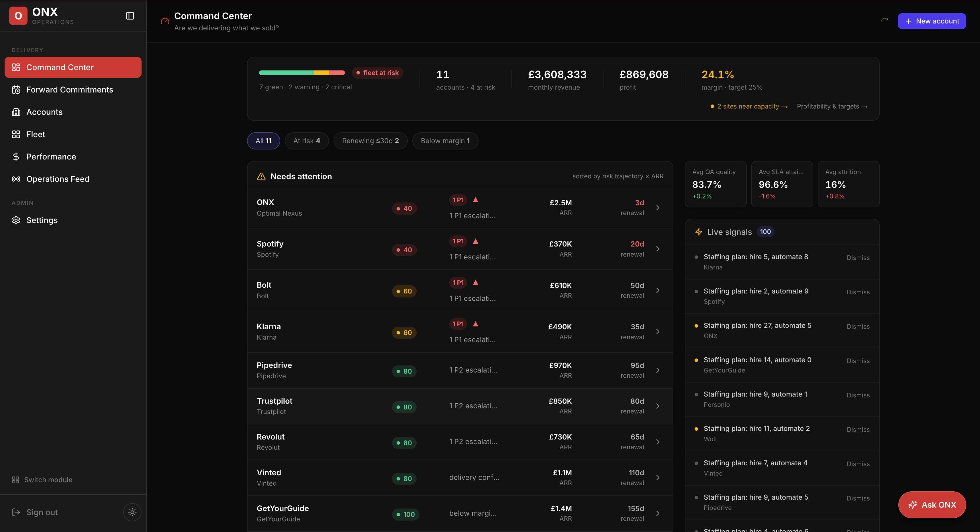Create a New account
This screenshot has height=532, width=980.
(x=932, y=21)
